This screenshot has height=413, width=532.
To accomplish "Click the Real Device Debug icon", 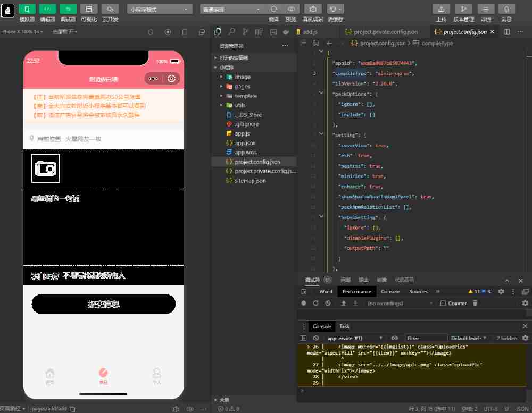I will coord(313,9).
